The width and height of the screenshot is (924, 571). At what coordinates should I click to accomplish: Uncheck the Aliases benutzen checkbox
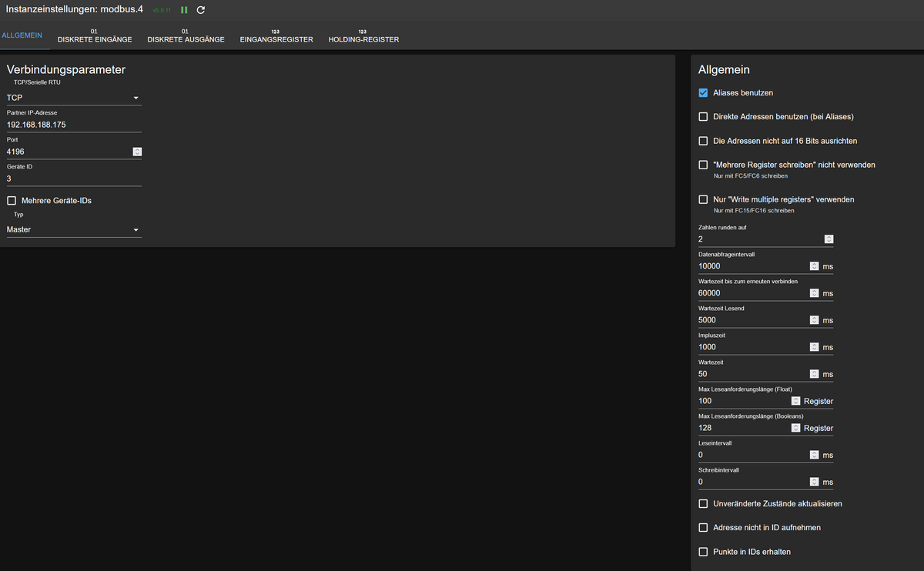(x=703, y=93)
